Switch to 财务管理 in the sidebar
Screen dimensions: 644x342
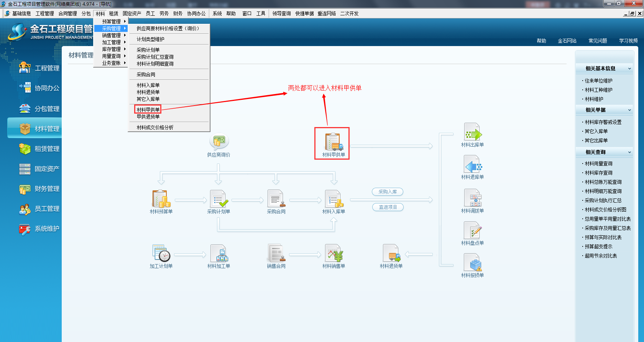[x=47, y=189]
